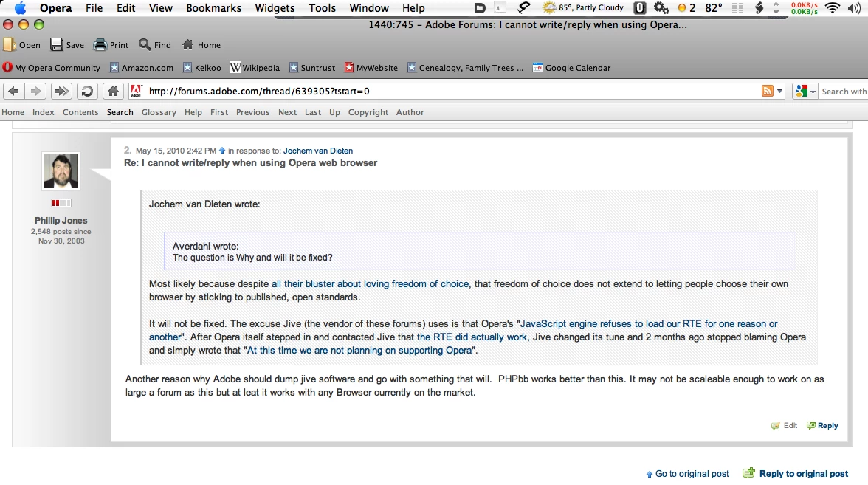
Task: Open the Tools menu
Action: [322, 7]
